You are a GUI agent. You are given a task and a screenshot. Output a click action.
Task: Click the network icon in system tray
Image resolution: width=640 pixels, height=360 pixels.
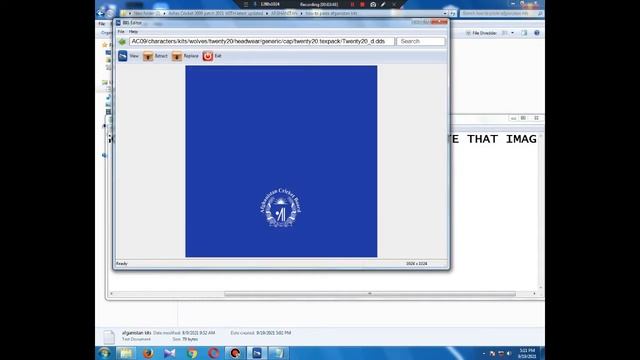coord(501,353)
